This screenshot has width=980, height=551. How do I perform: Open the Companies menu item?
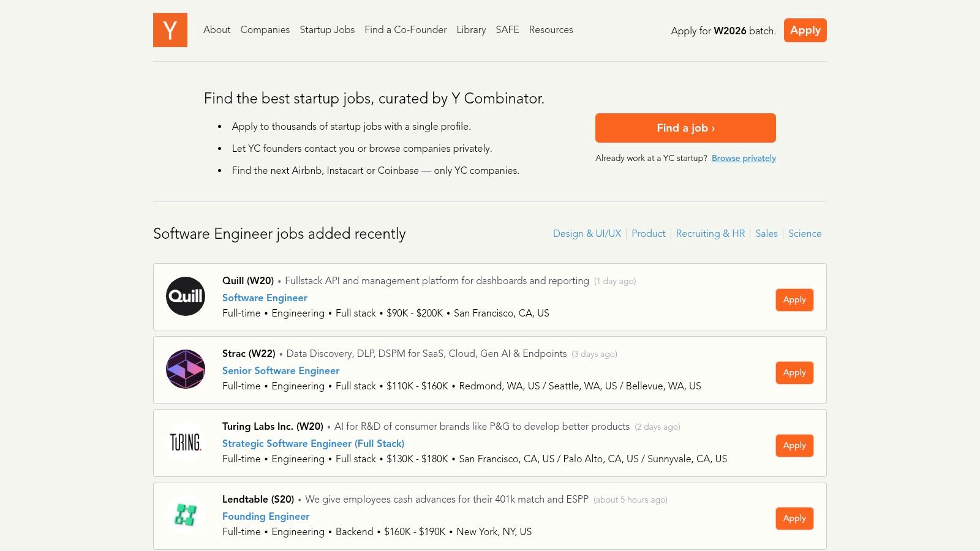click(265, 29)
